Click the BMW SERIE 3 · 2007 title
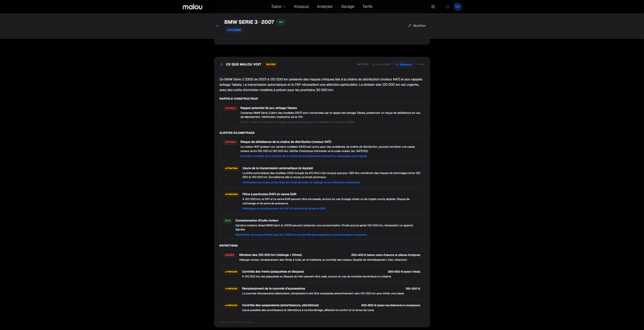The image size is (644, 330). coord(249,22)
